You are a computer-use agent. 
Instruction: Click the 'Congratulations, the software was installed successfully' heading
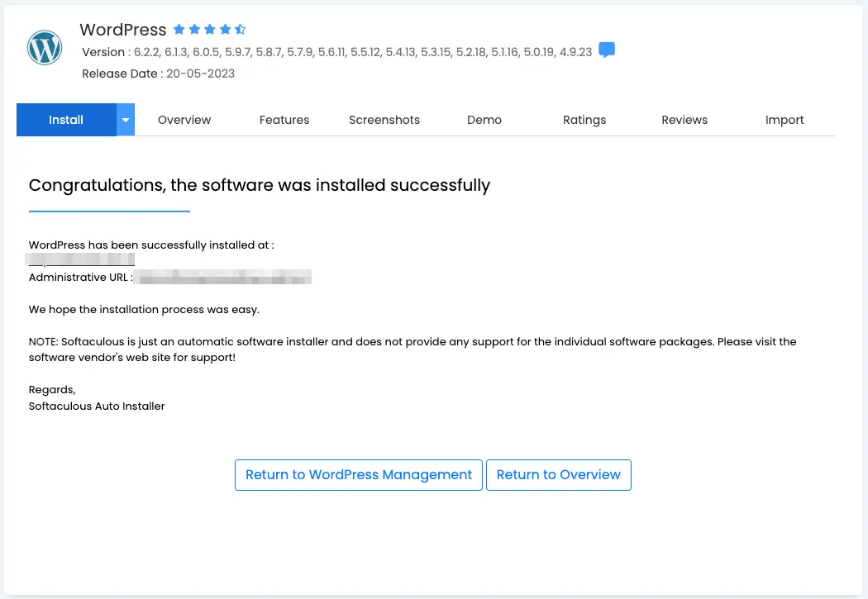pyautogui.click(x=260, y=185)
